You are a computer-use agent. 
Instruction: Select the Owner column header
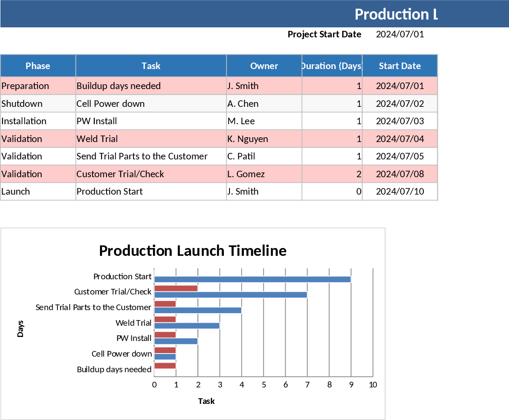(x=264, y=66)
